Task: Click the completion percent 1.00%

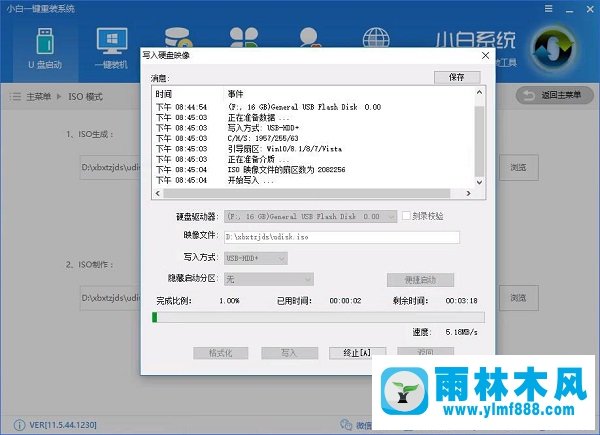Action: tap(229, 301)
